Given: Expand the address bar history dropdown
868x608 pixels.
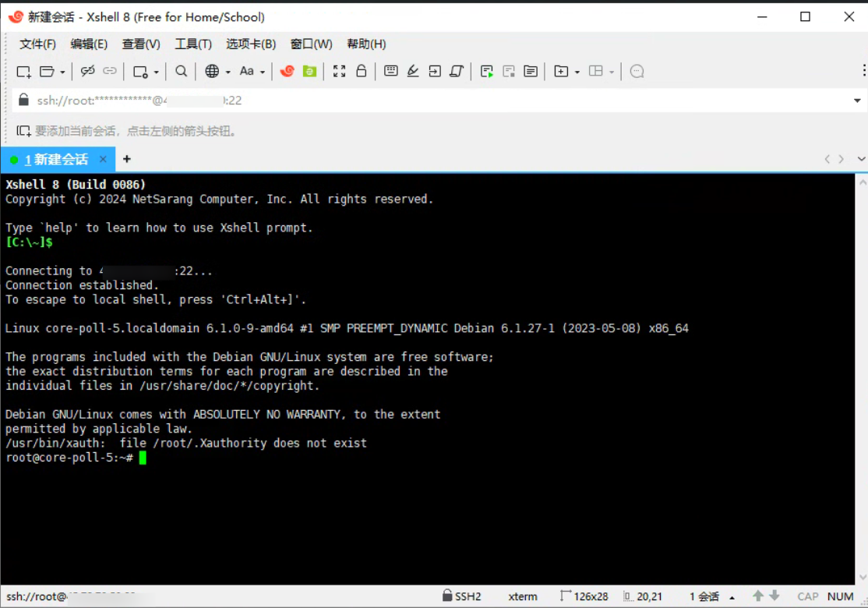Looking at the screenshot, I should pos(857,101).
